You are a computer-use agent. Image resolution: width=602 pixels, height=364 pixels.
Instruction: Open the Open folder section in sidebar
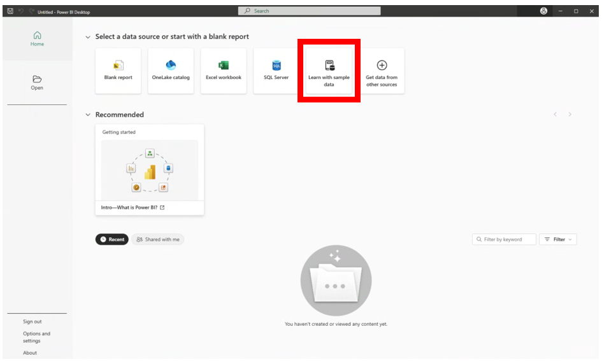tap(37, 83)
